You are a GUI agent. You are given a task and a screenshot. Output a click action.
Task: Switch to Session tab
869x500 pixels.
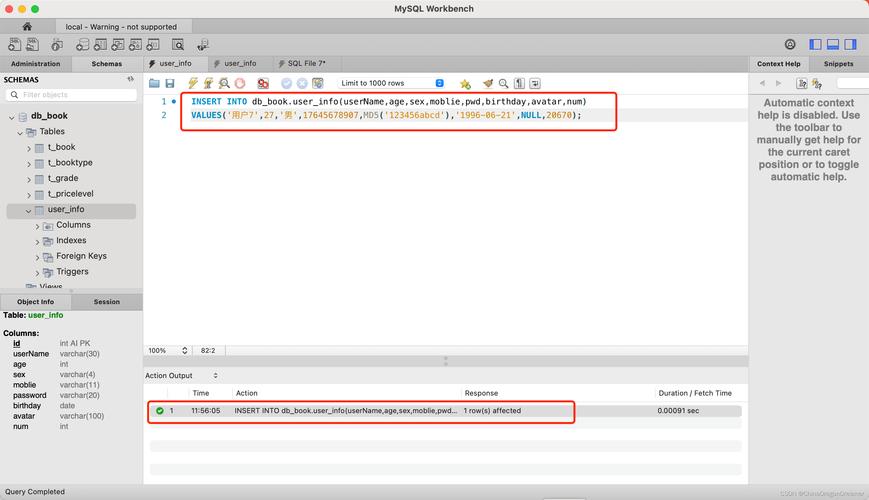pyautogui.click(x=106, y=302)
